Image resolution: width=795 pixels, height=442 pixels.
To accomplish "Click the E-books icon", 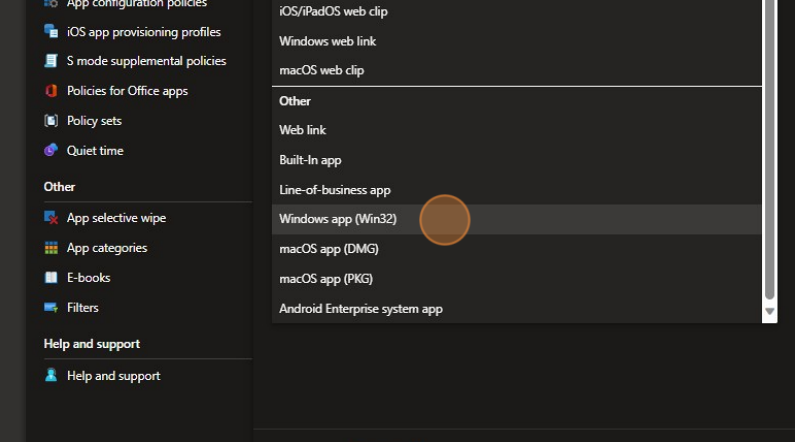I will pyautogui.click(x=51, y=278).
